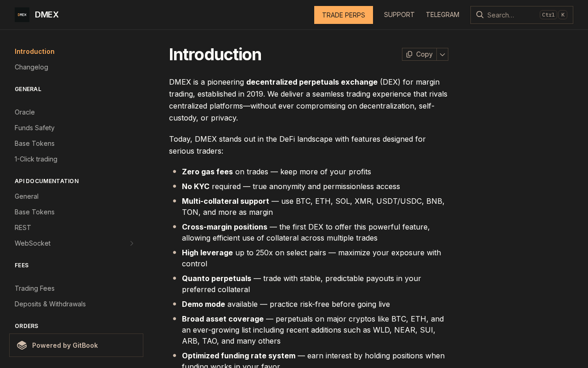588x368 pixels.
Task: Go to 1-Click trading page
Action: [36, 159]
